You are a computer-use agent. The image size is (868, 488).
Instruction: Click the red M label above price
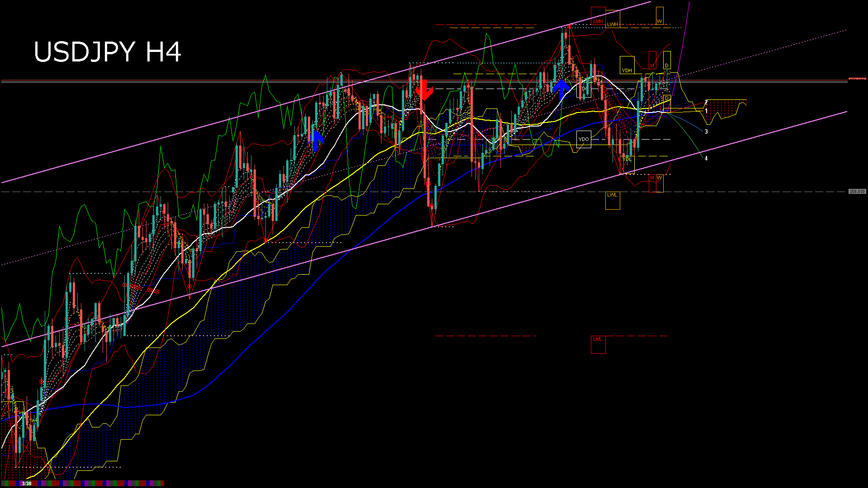(x=652, y=60)
